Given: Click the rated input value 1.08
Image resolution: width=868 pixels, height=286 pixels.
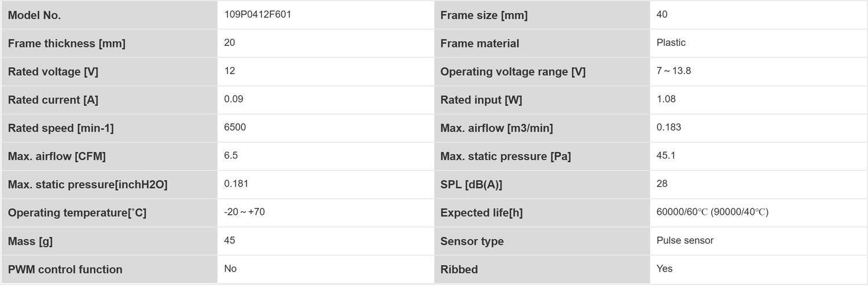Looking at the screenshot, I should (666, 99).
